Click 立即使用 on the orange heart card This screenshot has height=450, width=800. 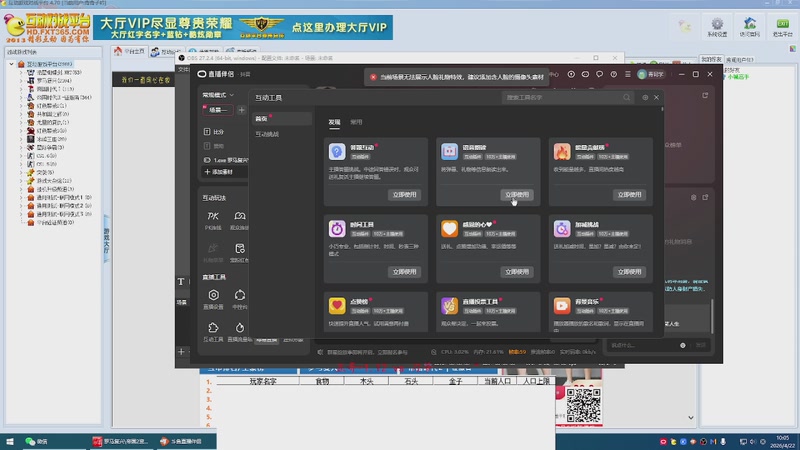coord(517,272)
